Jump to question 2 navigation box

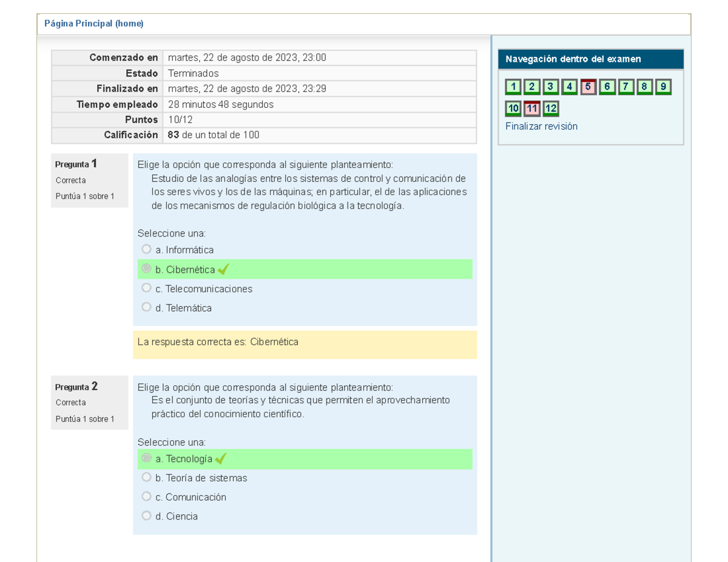click(531, 87)
